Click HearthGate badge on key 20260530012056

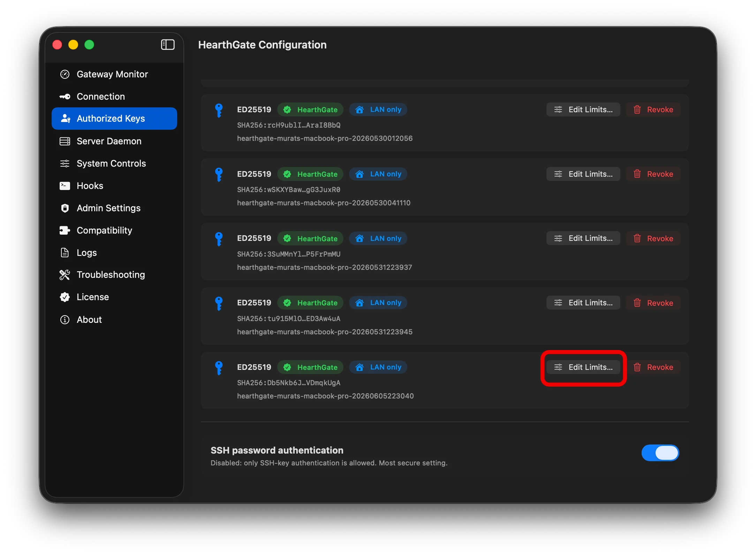coord(310,109)
